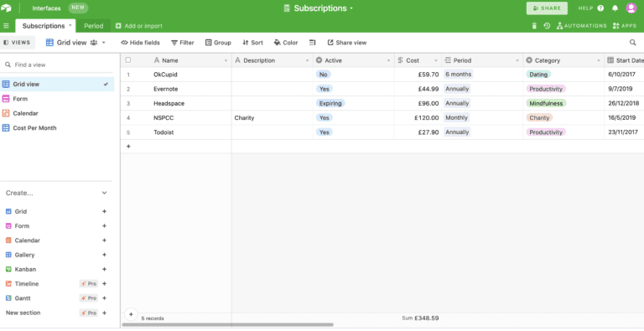Add a new Gallery view with its plus
The width and height of the screenshot is (644, 331).
(104, 255)
